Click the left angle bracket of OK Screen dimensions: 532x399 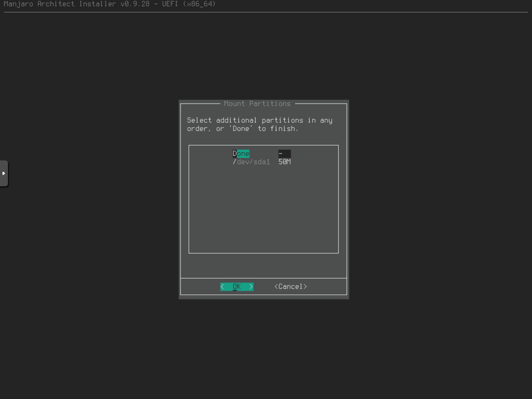tap(222, 286)
